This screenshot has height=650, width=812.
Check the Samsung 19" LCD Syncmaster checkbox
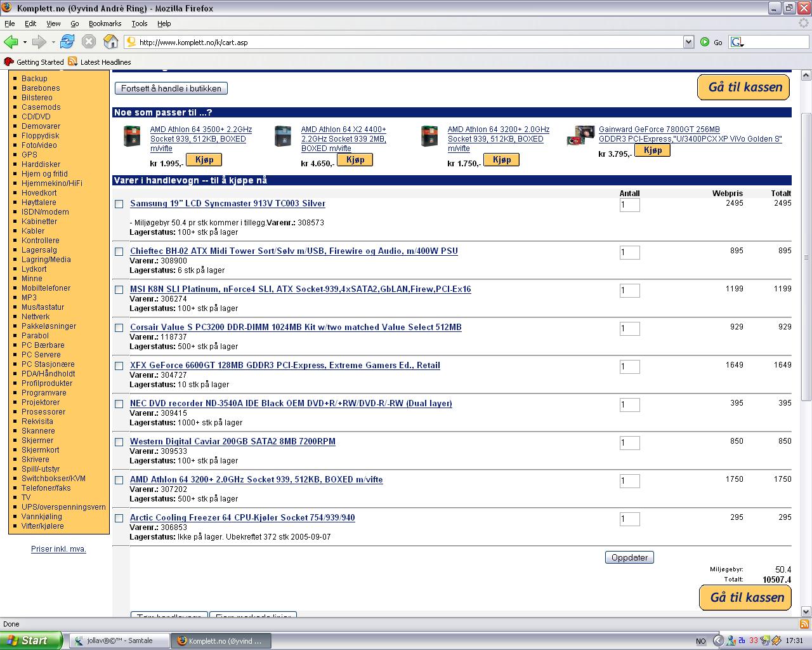point(119,204)
